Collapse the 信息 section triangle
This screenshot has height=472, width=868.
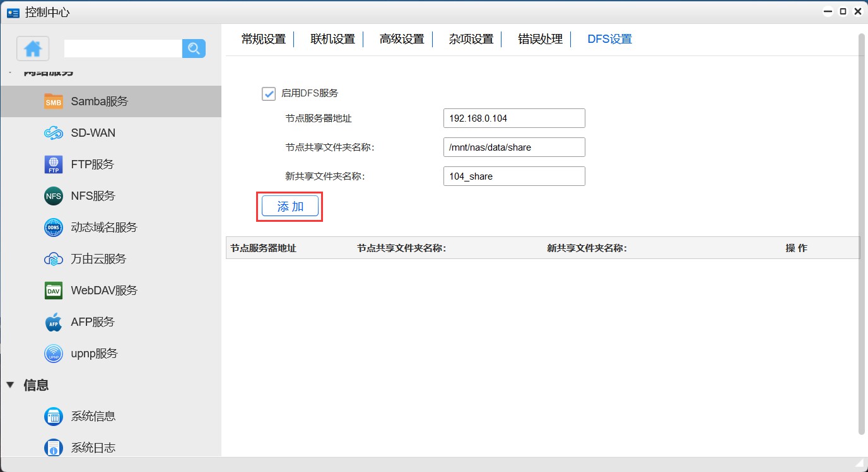[10, 385]
